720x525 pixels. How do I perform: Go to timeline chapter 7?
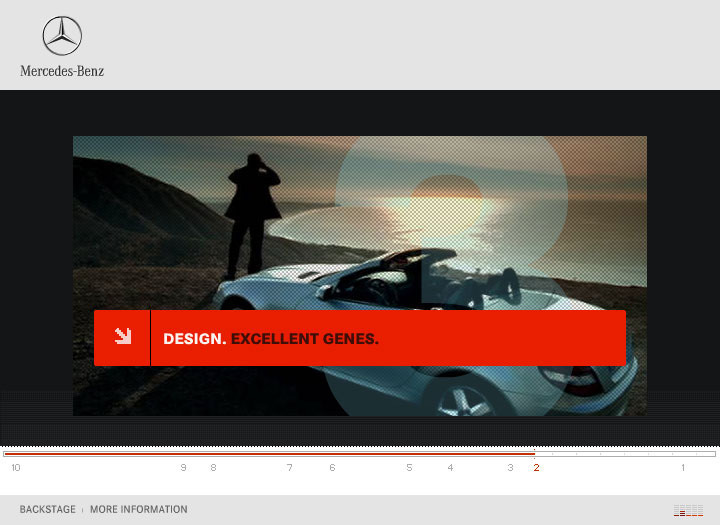[x=290, y=468]
